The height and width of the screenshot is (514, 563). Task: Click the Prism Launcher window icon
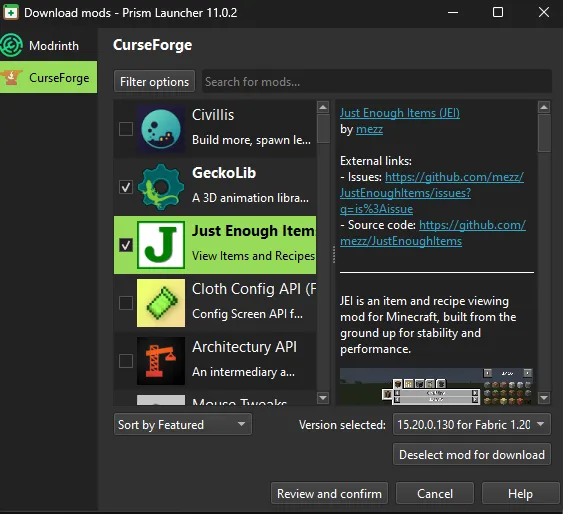click(11, 13)
